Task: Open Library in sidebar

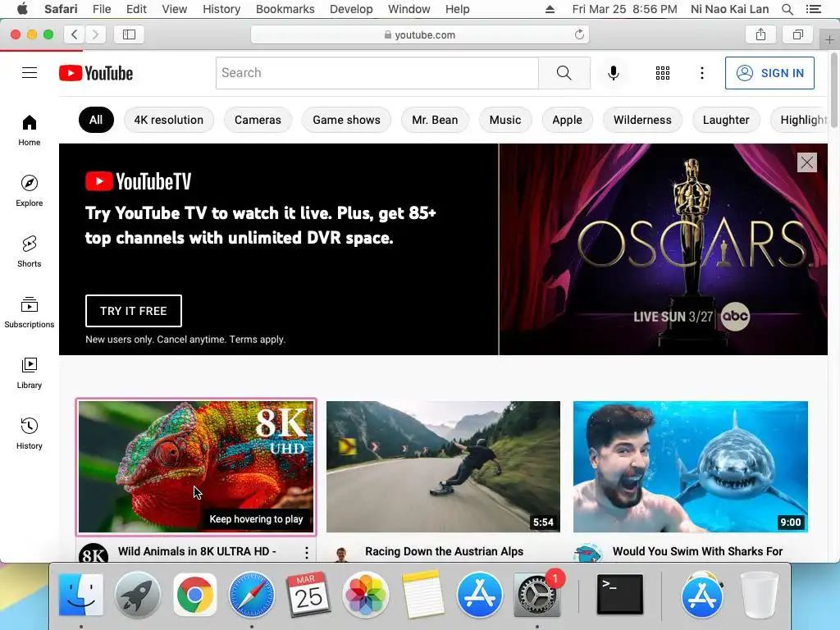Action: (x=30, y=373)
